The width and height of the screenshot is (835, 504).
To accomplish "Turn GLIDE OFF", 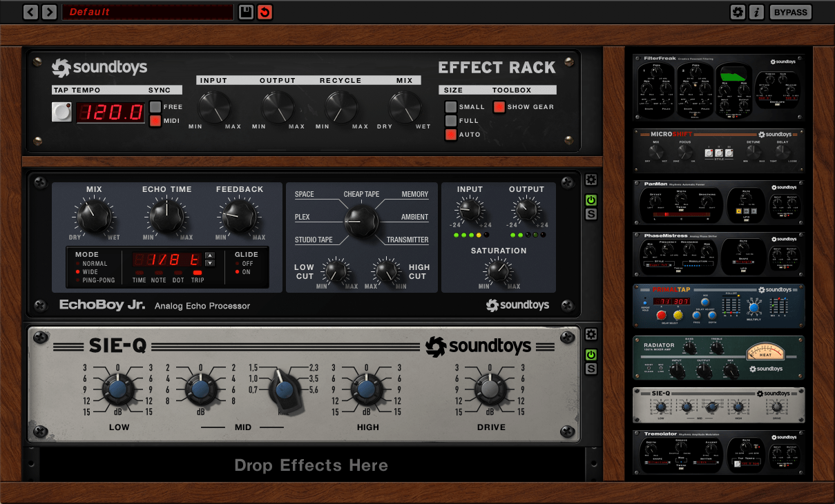I will click(244, 264).
